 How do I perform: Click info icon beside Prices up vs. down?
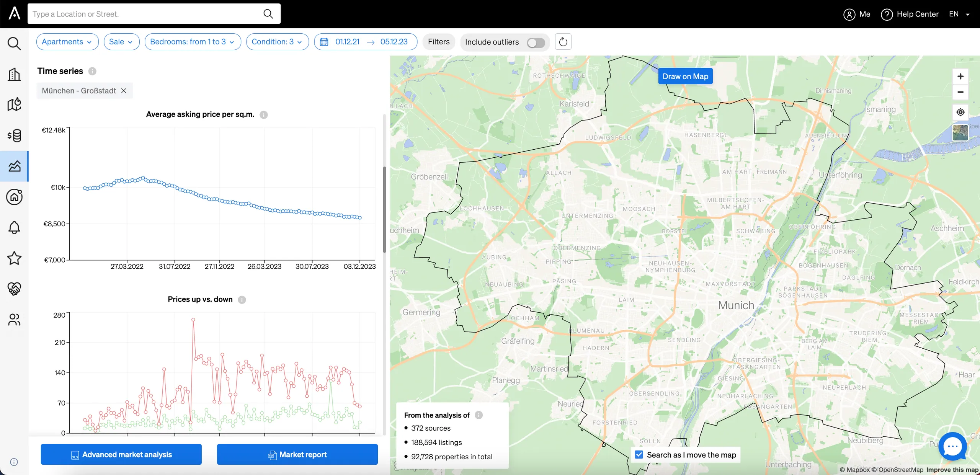coord(242,300)
